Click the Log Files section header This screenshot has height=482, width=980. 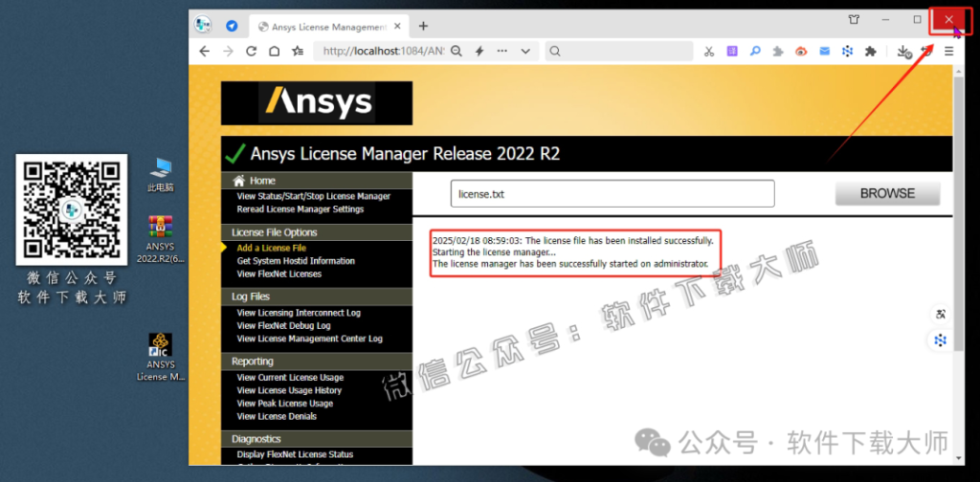[316, 296]
